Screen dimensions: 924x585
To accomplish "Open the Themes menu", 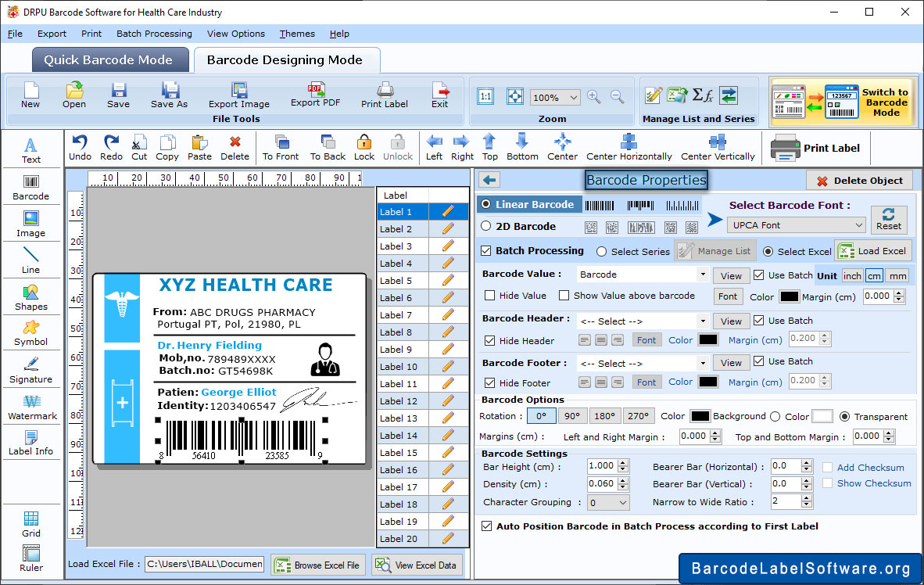I will click(297, 34).
